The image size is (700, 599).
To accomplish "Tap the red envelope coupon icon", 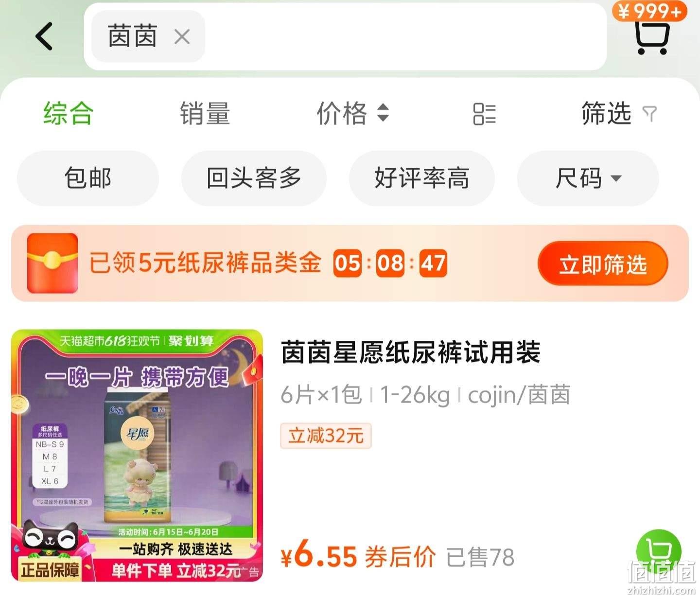I will pos(52,263).
